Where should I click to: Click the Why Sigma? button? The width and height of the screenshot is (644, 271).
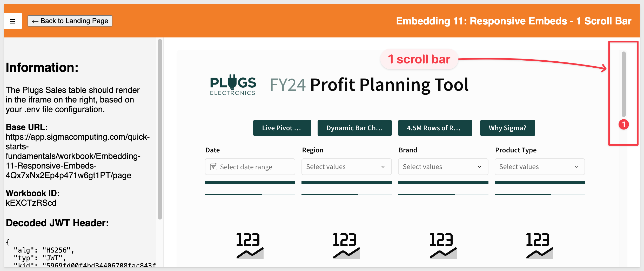pos(507,128)
